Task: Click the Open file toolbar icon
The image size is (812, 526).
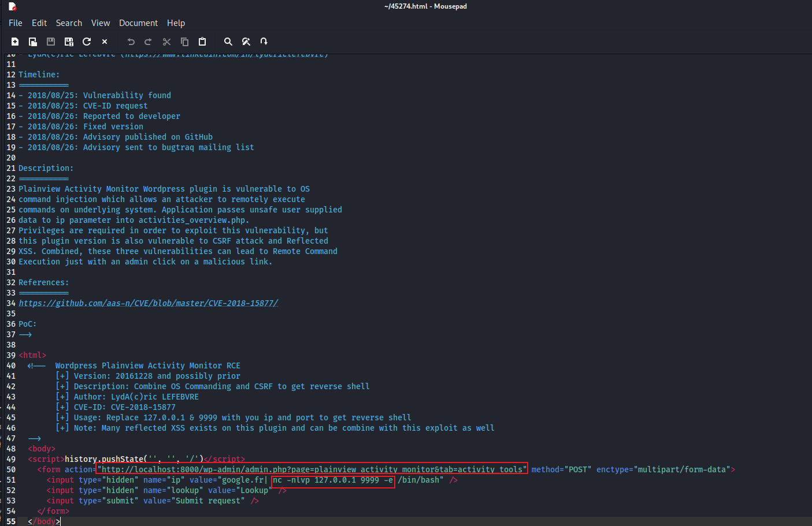Action: [x=33, y=42]
